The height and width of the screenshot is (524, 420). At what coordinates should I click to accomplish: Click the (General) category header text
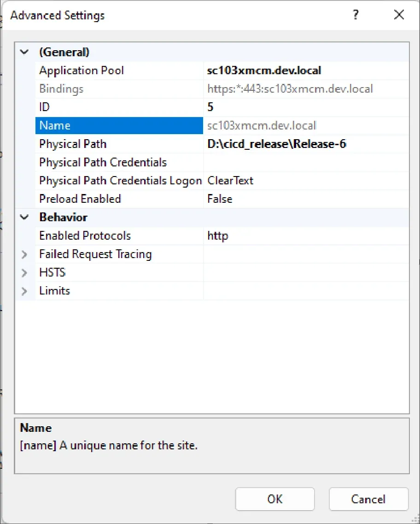pyautogui.click(x=64, y=53)
